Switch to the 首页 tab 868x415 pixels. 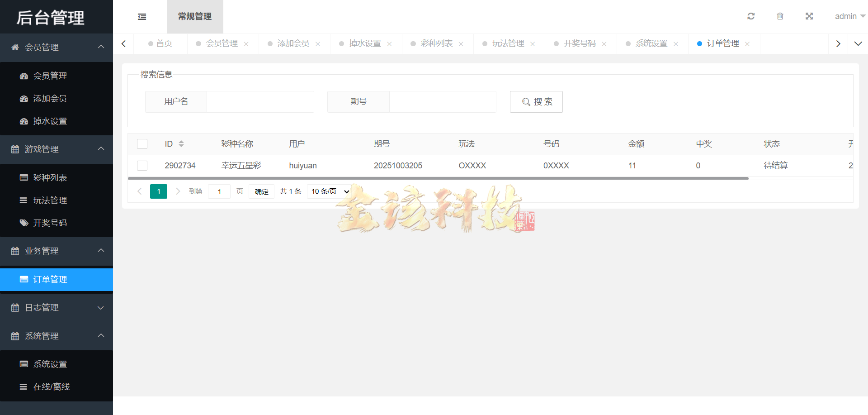(164, 43)
